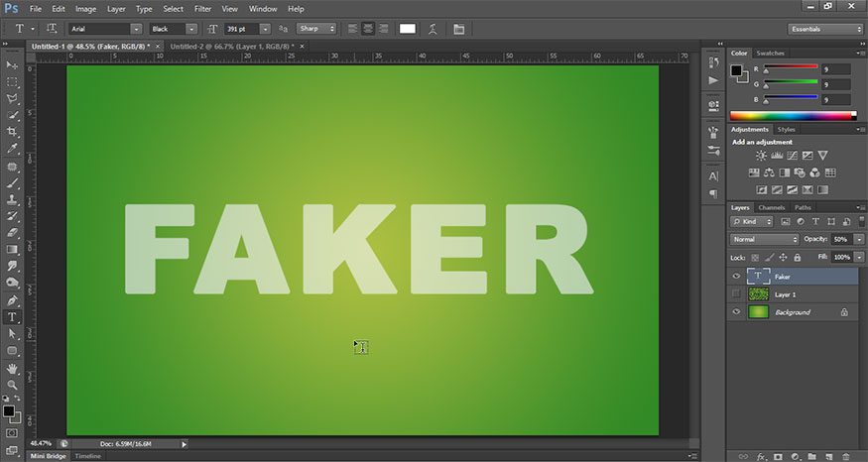
Task: Hide the Faker text layer
Action: [736, 277]
